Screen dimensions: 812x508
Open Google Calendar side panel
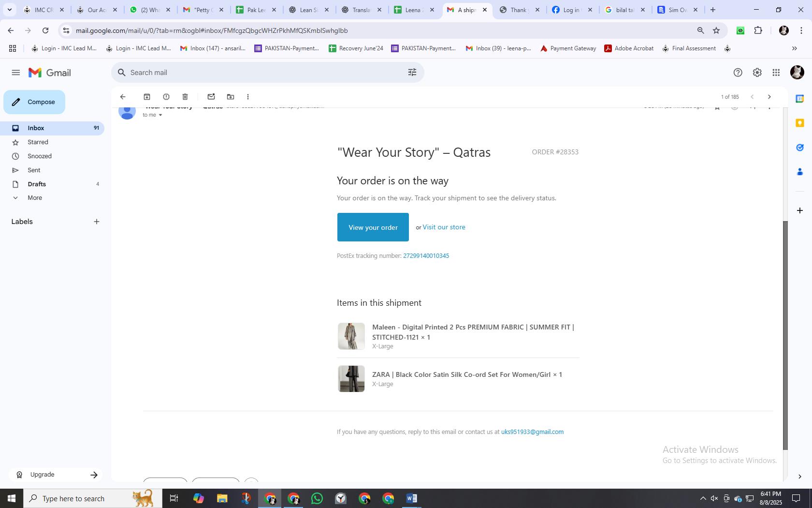[800, 99]
